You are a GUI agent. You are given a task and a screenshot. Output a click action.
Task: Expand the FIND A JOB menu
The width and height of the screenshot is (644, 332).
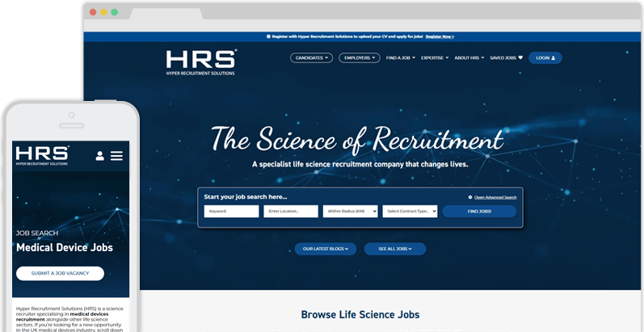pos(401,58)
